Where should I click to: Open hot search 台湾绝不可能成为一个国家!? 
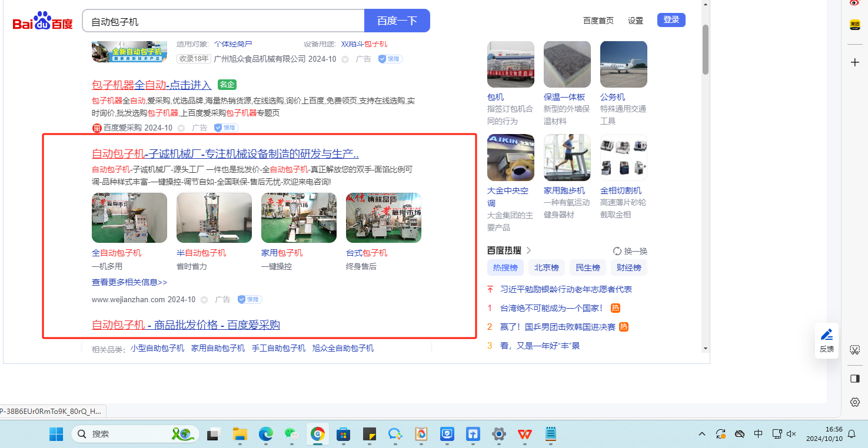click(x=552, y=308)
